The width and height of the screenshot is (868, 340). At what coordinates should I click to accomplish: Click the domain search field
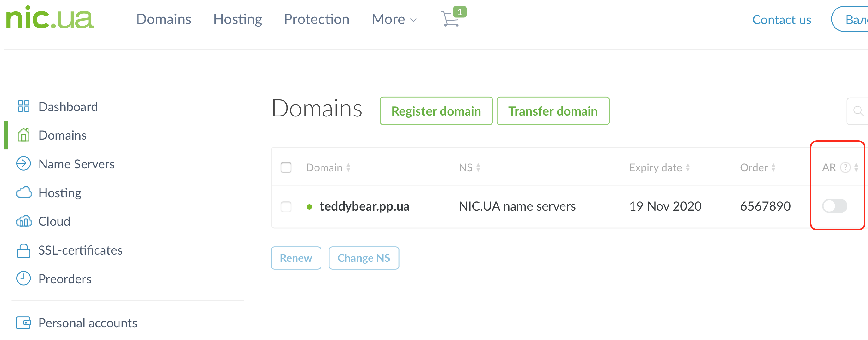858,111
